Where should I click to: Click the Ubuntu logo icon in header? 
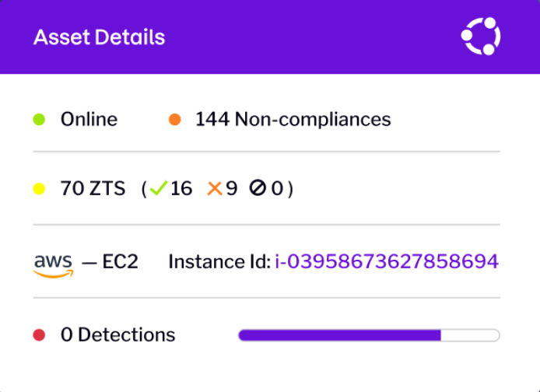click(x=481, y=36)
